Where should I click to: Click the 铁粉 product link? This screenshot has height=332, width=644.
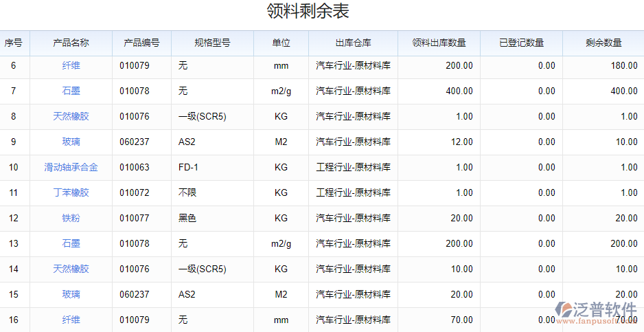tap(71, 219)
